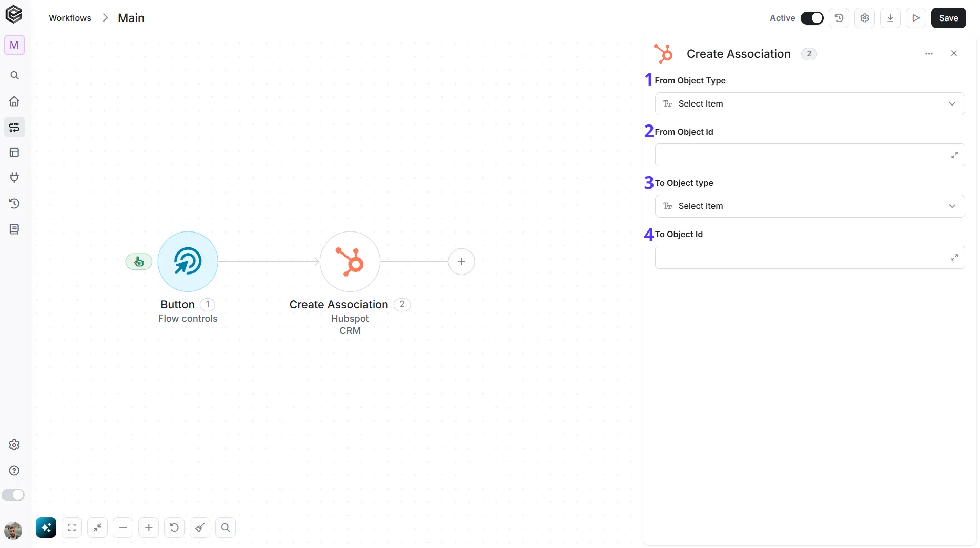Image resolution: width=980 pixels, height=548 pixels.
Task: Open From Object Type dropdown
Action: point(810,103)
